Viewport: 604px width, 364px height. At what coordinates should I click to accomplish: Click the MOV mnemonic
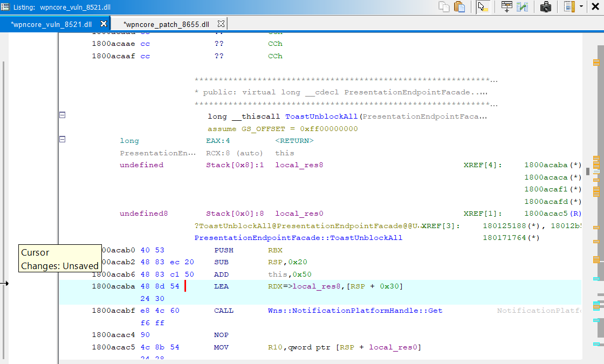pyautogui.click(x=221, y=347)
